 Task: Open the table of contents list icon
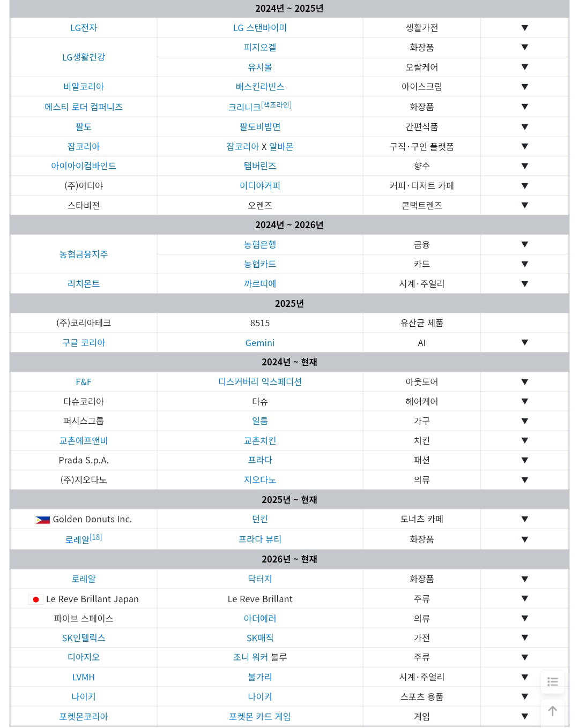click(552, 681)
